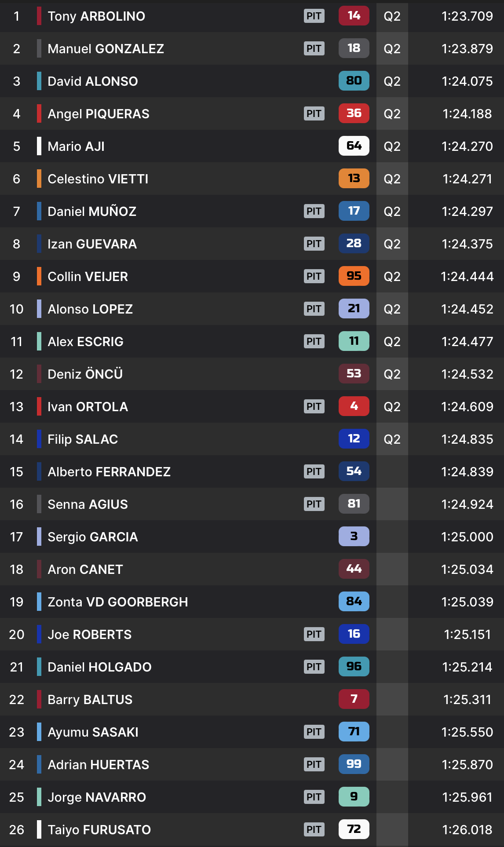Tap Alonso Lopez's lavender team color bar
504x847 pixels.
39,309
